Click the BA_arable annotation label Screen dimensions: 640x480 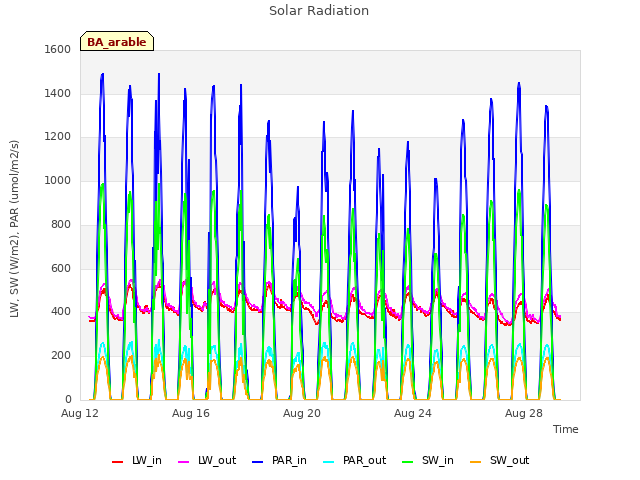117,41
